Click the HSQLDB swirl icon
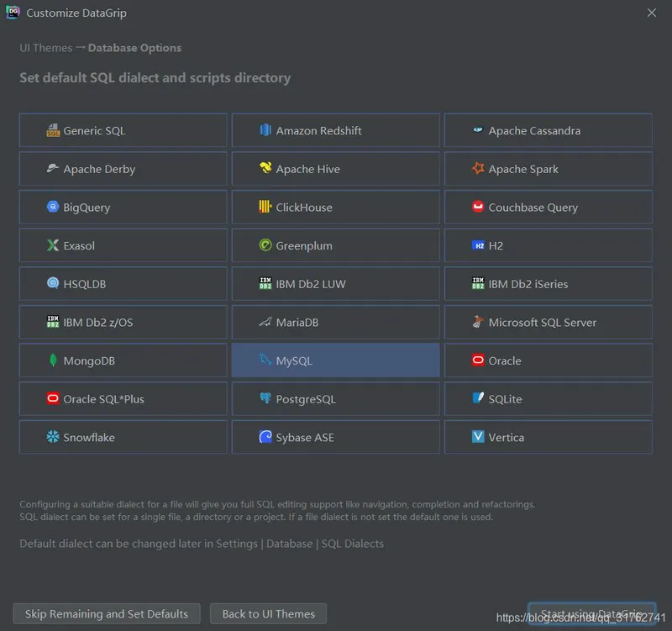Viewport: 672px width, 631px height. coord(53,283)
